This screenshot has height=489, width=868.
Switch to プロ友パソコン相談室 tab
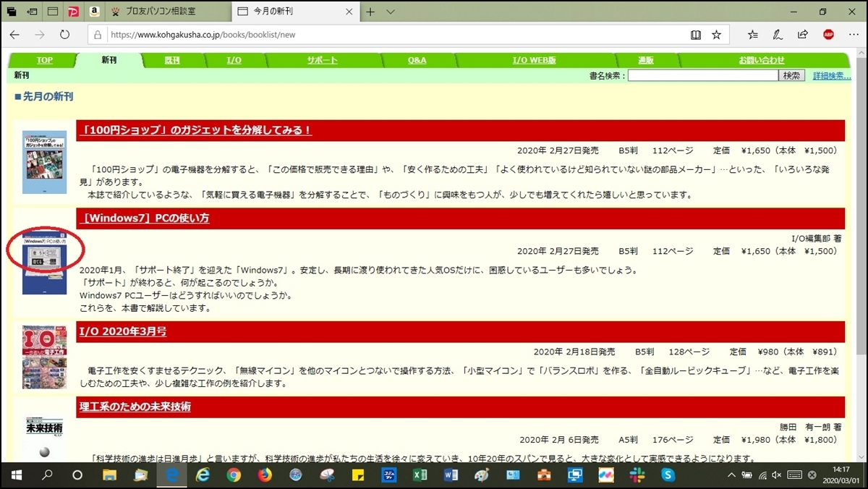169,12
